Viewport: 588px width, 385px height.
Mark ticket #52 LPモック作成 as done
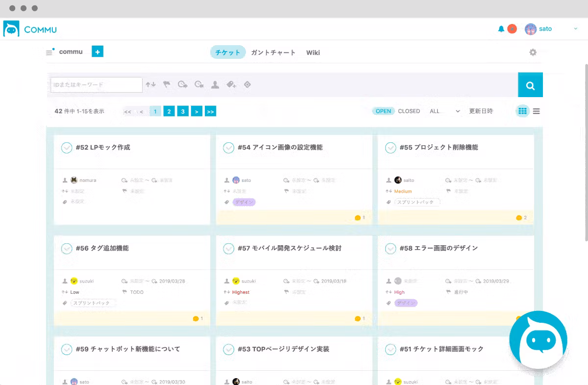click(67, 148)
